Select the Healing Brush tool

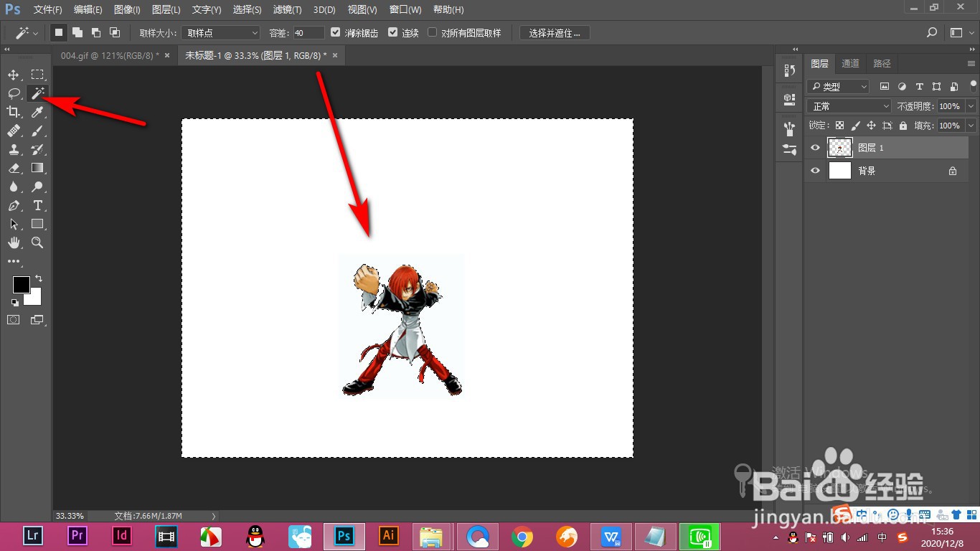14,131
